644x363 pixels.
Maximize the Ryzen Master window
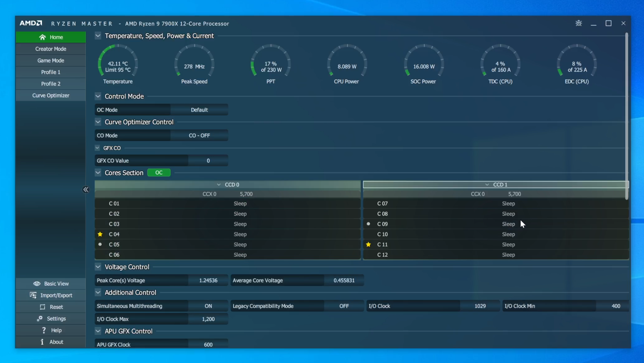click(x=608, y=23)
